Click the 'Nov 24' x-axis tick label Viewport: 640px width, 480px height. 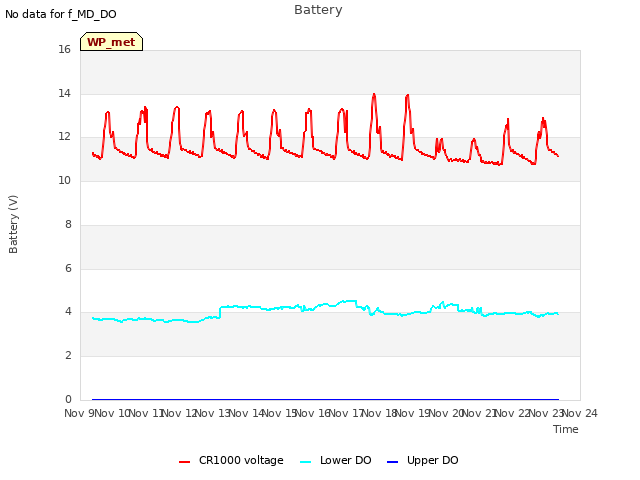pyautogui.click(x=580, y=413)
